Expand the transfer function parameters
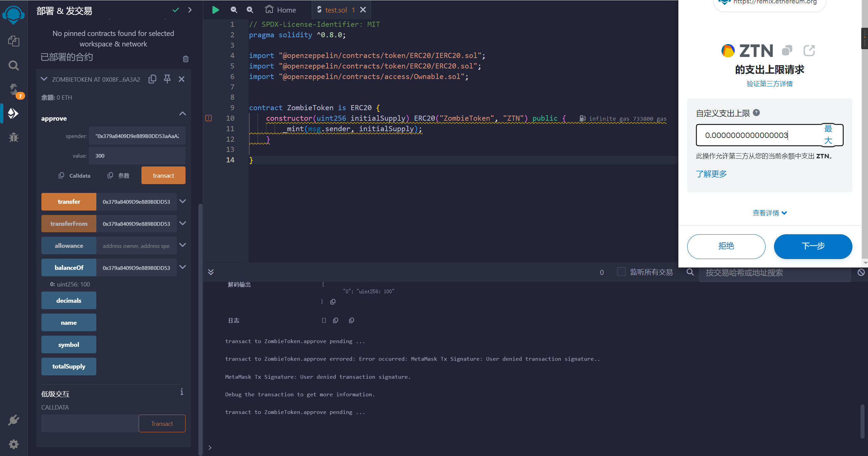Image resolution: width=868 pixels, height=456 pixels. coord(182,201)
